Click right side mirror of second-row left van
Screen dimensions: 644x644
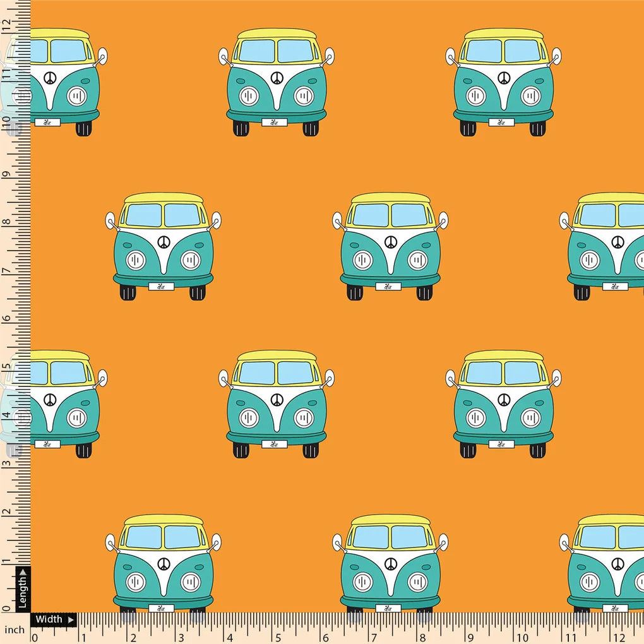point(216,220)
